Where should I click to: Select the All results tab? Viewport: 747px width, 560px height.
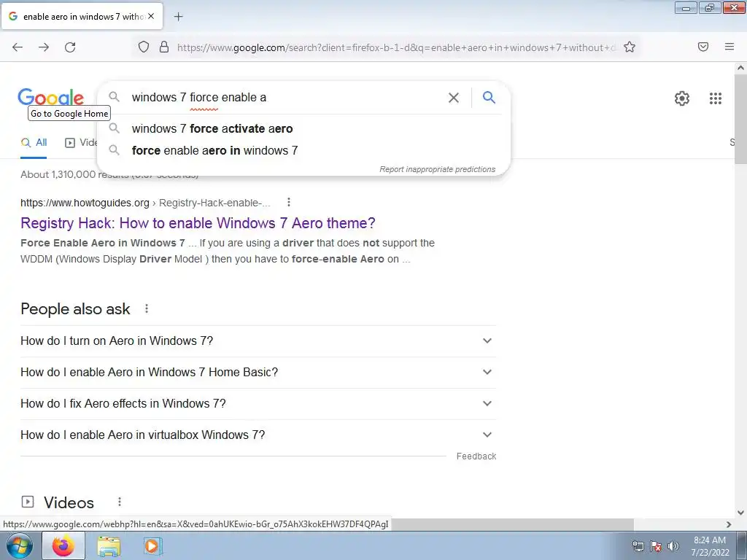point(34,142)
